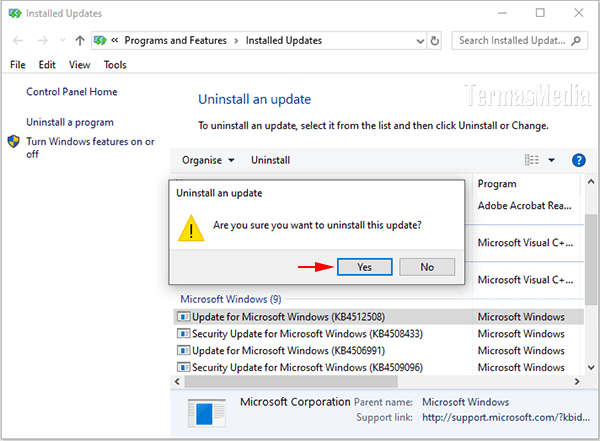Cancel uninstall by clicking No

pos(427,267)
